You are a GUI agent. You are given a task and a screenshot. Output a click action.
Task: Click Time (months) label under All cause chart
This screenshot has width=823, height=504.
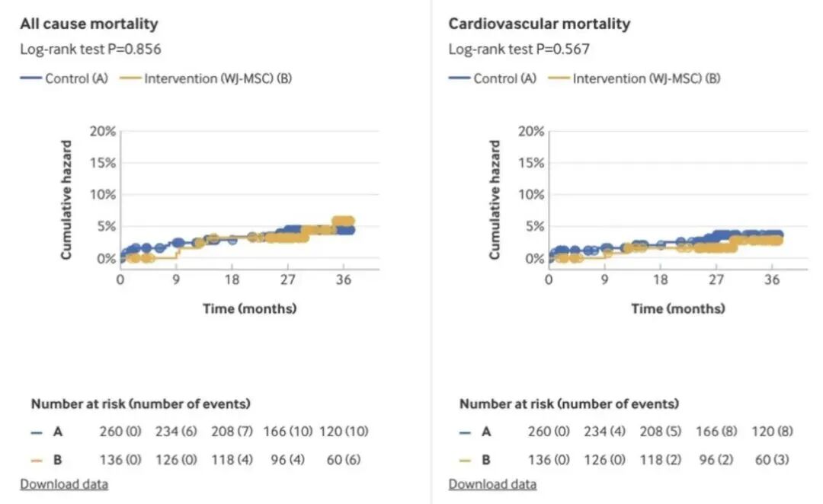pos(249,308)
